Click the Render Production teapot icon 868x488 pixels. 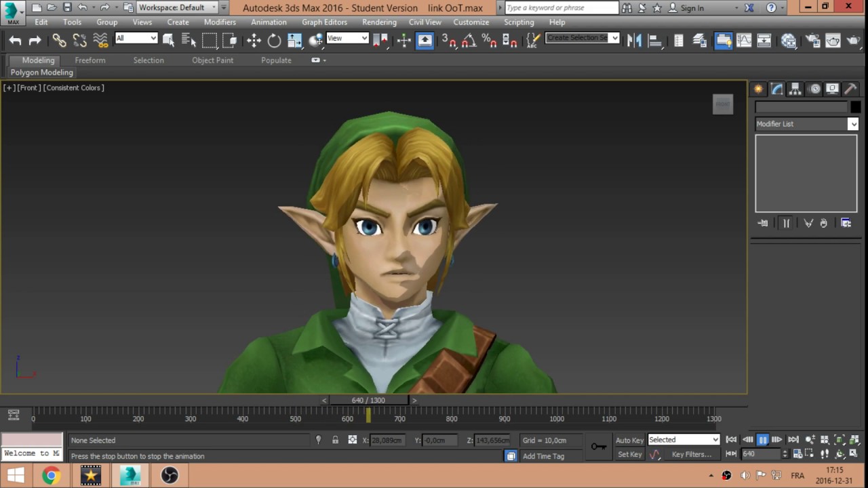pos(852,41)
